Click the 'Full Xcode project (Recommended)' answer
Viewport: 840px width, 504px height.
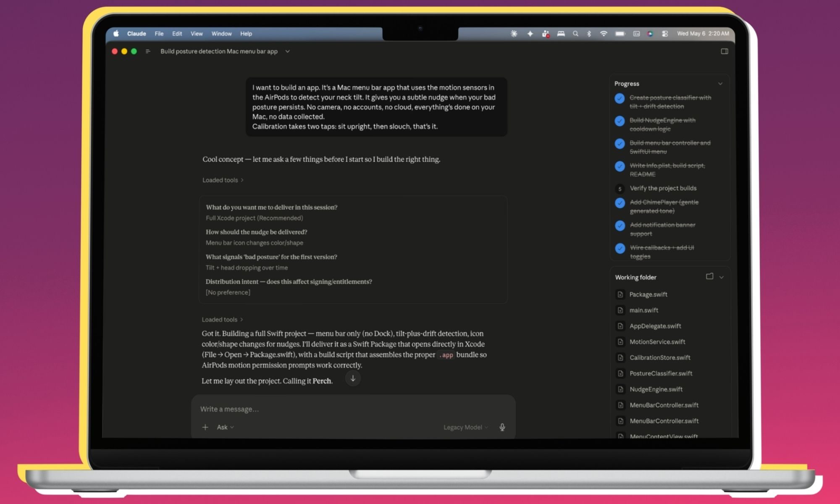coord(254,218)
